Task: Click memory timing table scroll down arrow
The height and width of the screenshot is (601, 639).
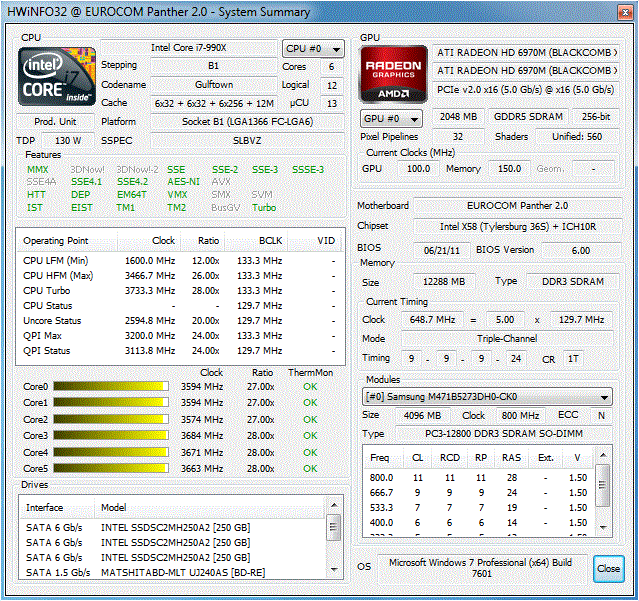Action: [x=603, y=527]
